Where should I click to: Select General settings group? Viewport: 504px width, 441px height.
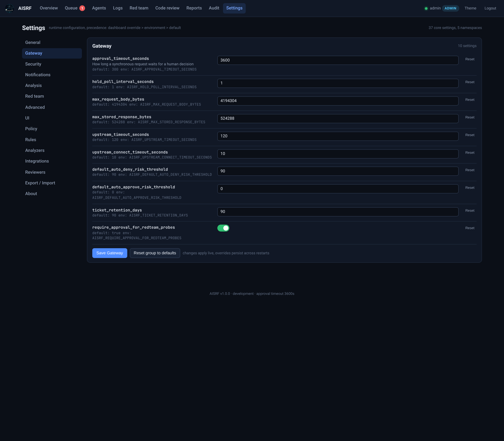[x=52, y=43]
